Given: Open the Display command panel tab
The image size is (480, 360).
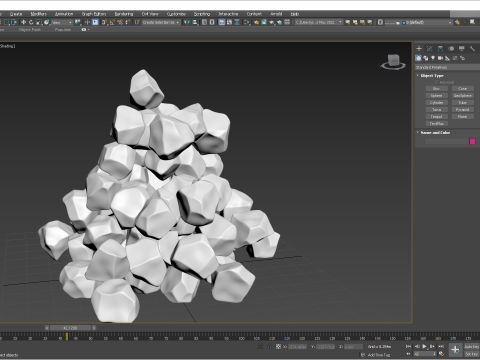Looking at the screenshot, I should pyautogui.click(x=462, y=49).
